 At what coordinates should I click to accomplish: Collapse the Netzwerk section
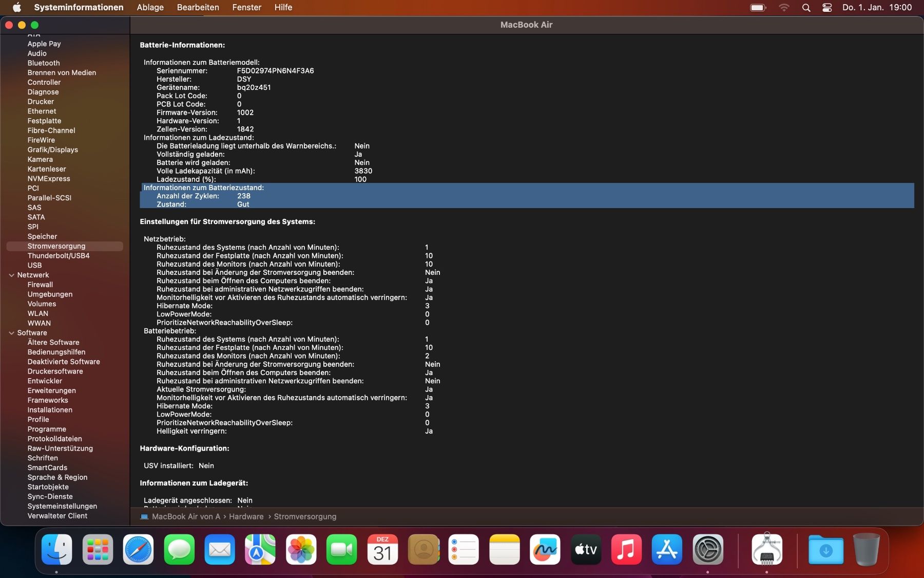point(11,275)
